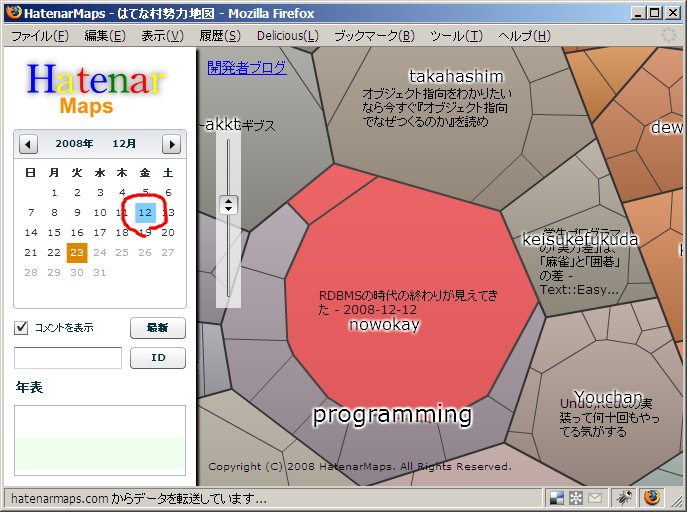The width and height of the screenshot is (687, 512).
Task: Select December 16 in the calendar
Action: [77, 233]
